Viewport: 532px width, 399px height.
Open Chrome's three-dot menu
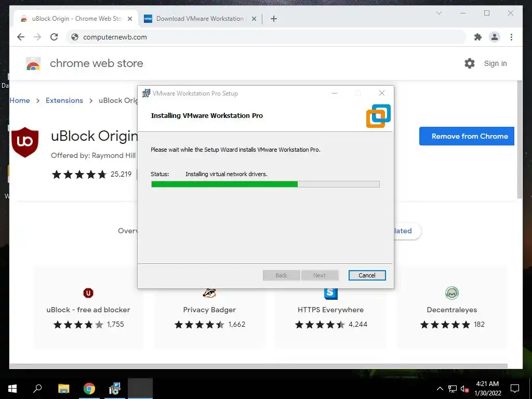pos(511,37)
